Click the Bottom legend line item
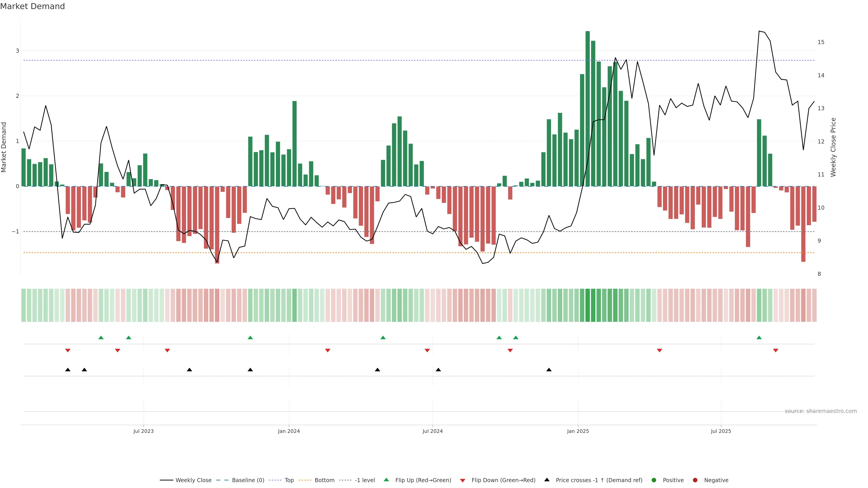The width and height of the screenshot is (868, 488). click(324, 480)
